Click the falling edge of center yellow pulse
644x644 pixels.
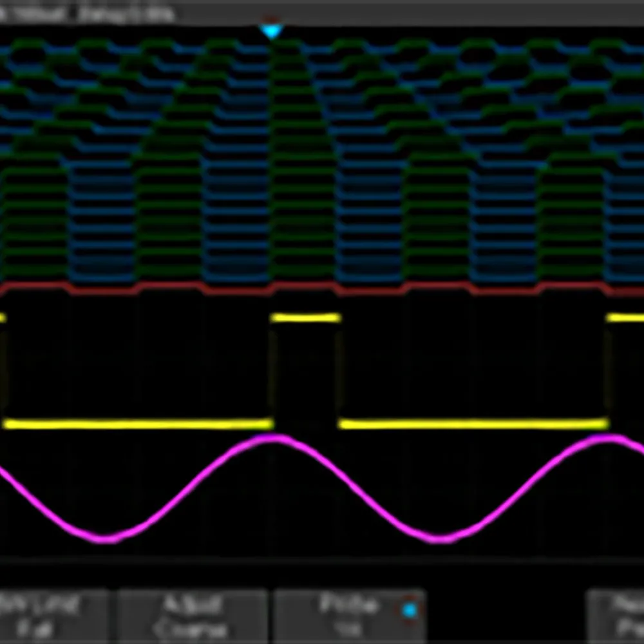point(341,370)
